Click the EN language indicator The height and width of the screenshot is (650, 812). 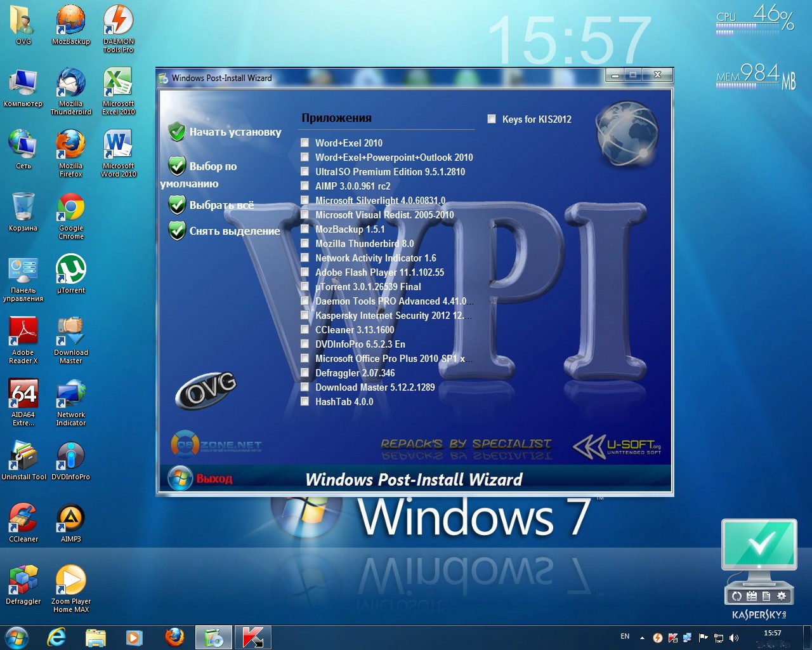[625, 636]
